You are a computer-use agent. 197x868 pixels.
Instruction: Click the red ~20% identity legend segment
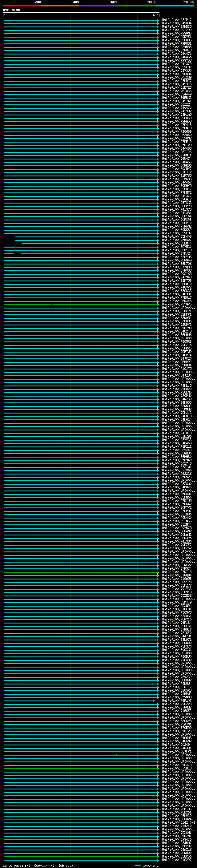coord(22,6)
